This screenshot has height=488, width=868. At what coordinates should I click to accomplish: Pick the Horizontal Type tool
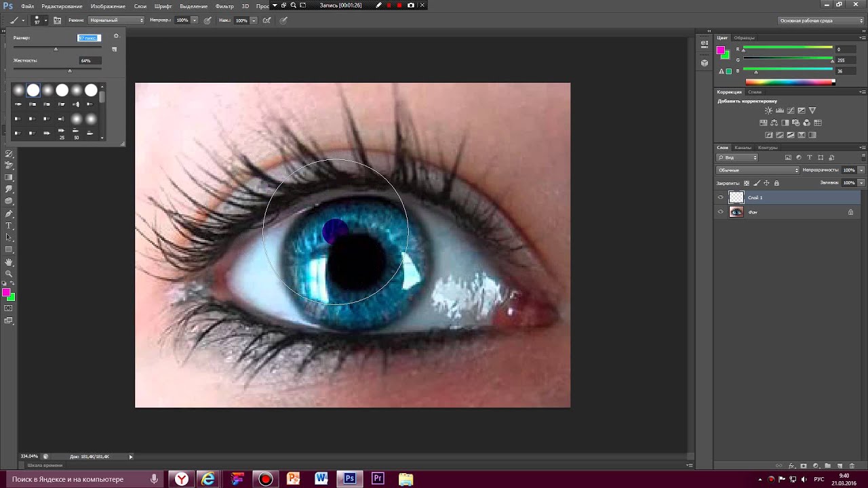point(9,226)
